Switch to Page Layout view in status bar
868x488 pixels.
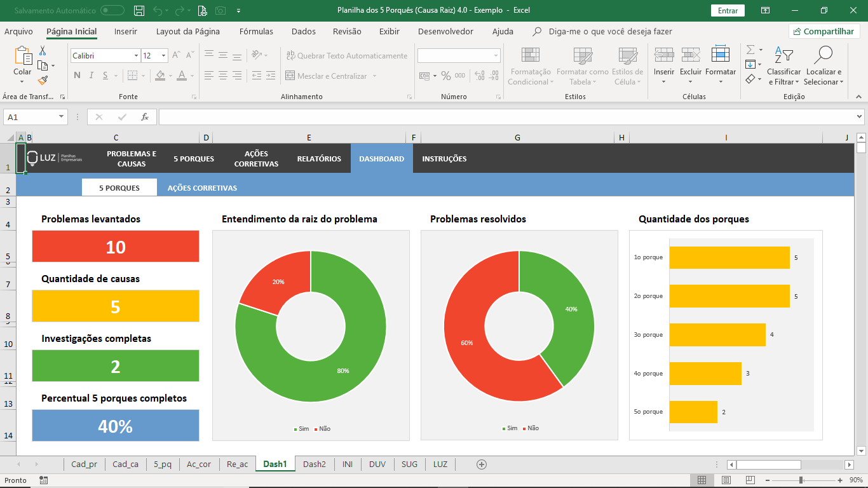click(726, 480)
